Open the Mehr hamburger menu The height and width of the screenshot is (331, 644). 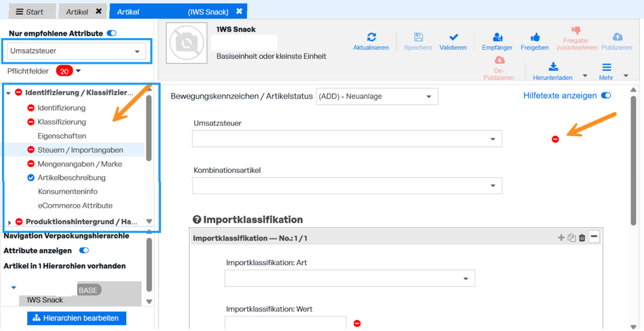pyautogui.click(x=607, y=67)
